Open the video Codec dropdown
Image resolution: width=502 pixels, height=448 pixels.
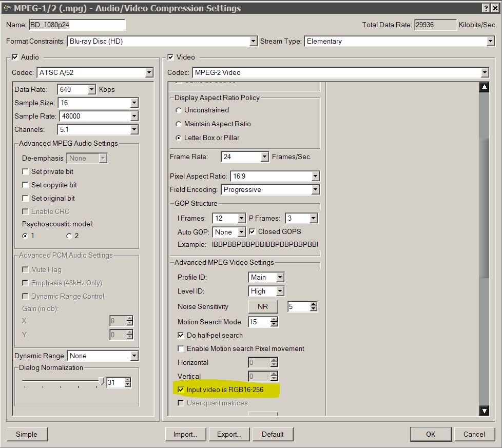pos(485,73)
